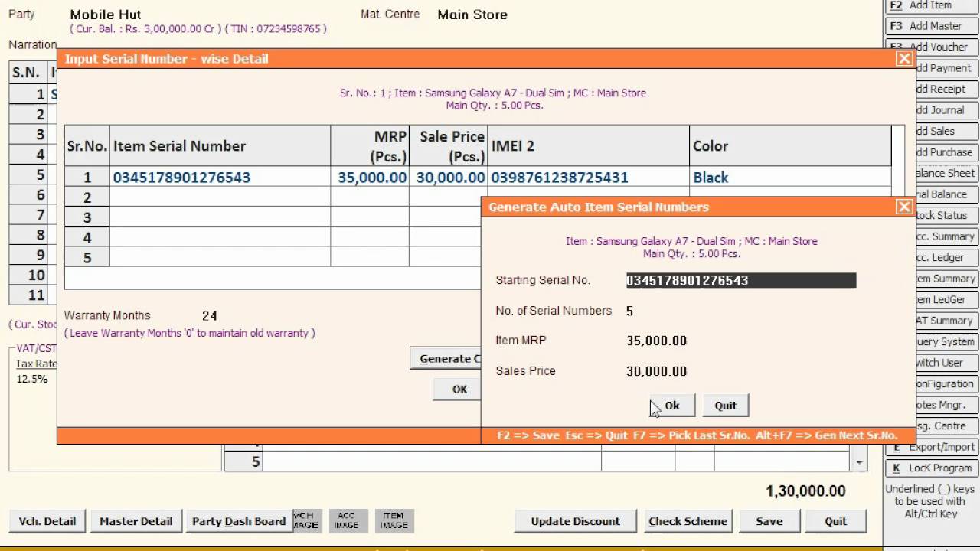Click Export/Import in sidebar
The image size is (980, 551).
tap(932, 447)
